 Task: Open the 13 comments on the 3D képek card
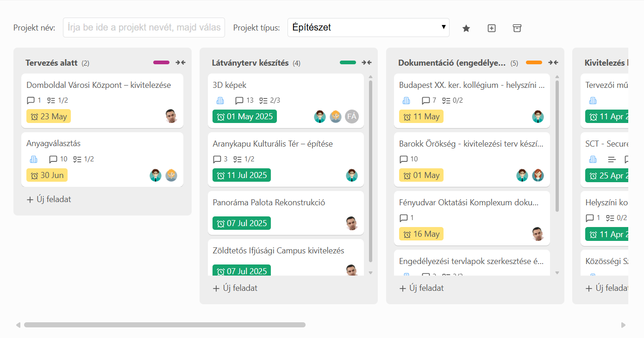[239, 100]
